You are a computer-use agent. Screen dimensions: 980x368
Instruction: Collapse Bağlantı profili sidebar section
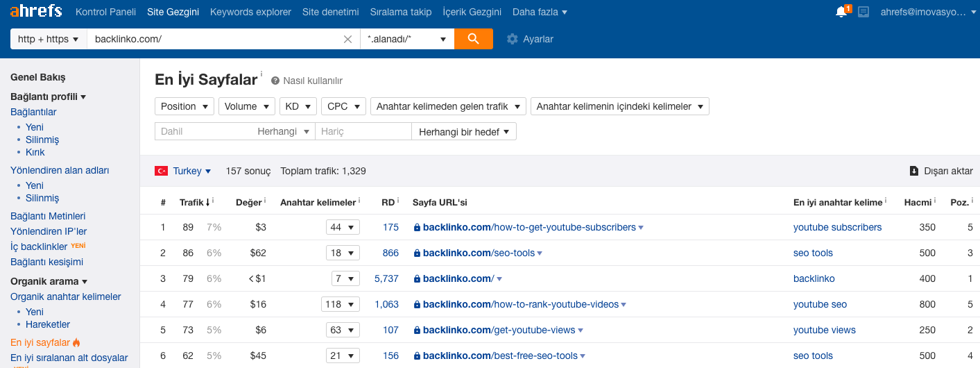tap(48, 97)
